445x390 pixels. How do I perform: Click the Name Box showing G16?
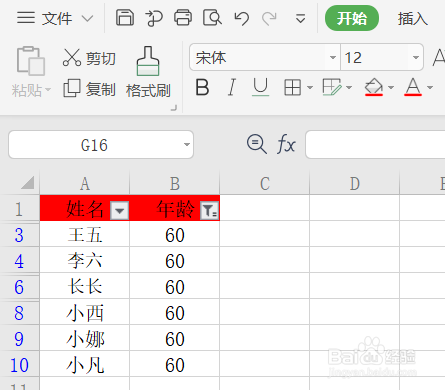(x=94, y=145)
